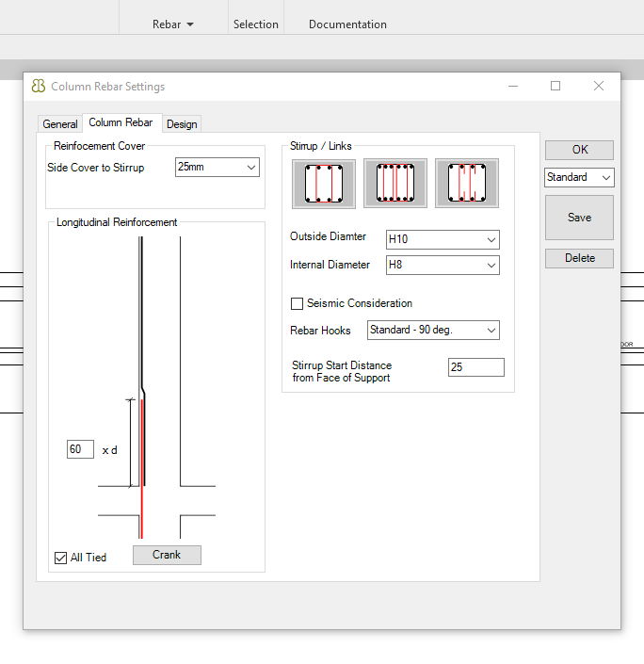Viewport: 644px width, 664px height.
Task: Open the Rebar ribbon menu
Action: [173, 24]
